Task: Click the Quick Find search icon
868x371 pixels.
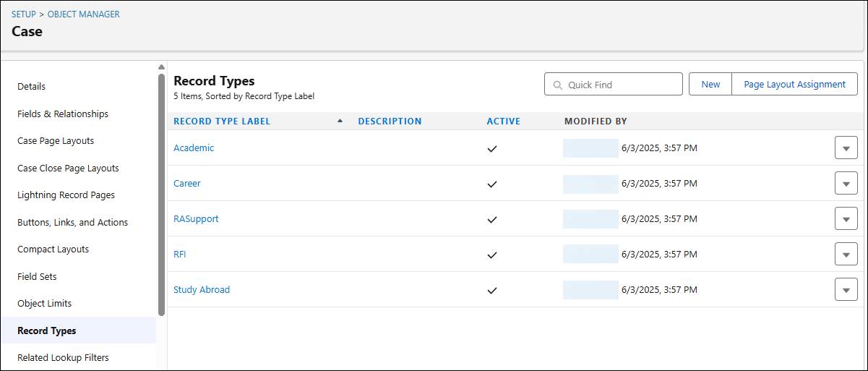Action: [x=557, y=85]
